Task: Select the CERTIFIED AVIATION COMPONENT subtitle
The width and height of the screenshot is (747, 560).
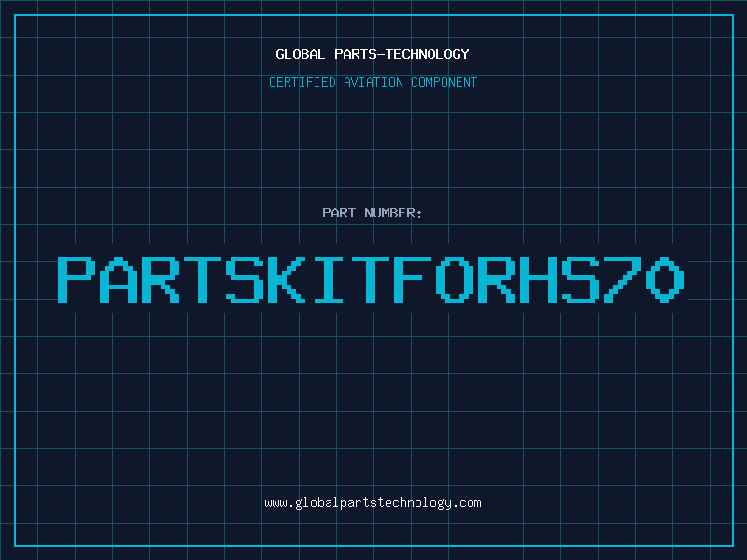Action: (x=373, y=82)
